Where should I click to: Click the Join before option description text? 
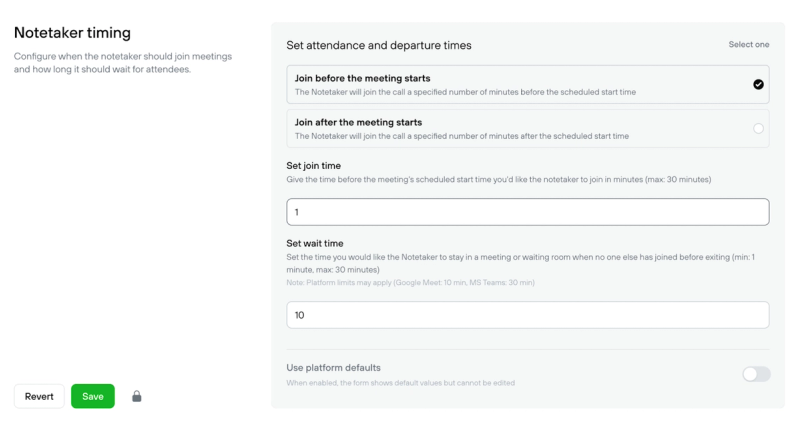(x=465, y=92)
